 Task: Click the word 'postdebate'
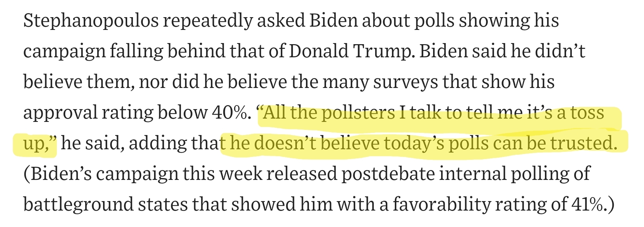(388, 174)
